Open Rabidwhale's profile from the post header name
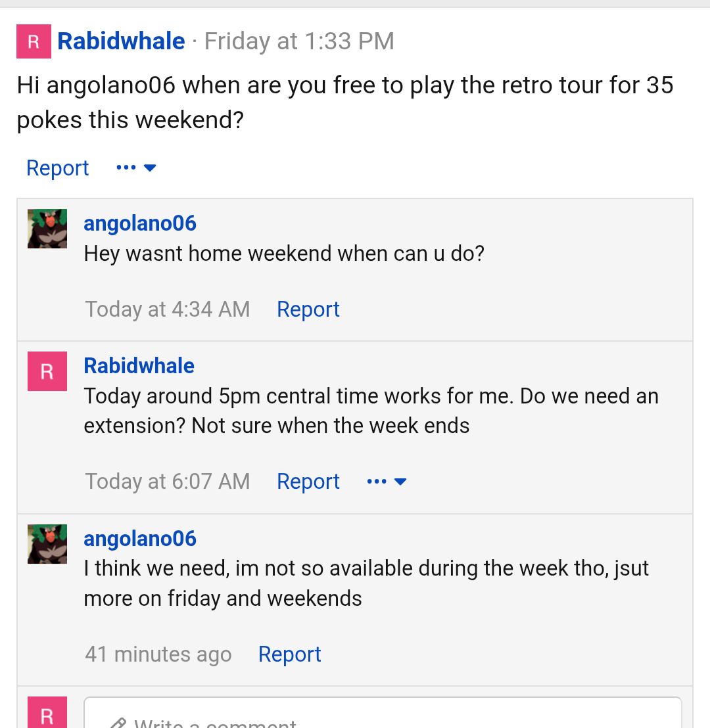710x728 pixels. (121, 41)
